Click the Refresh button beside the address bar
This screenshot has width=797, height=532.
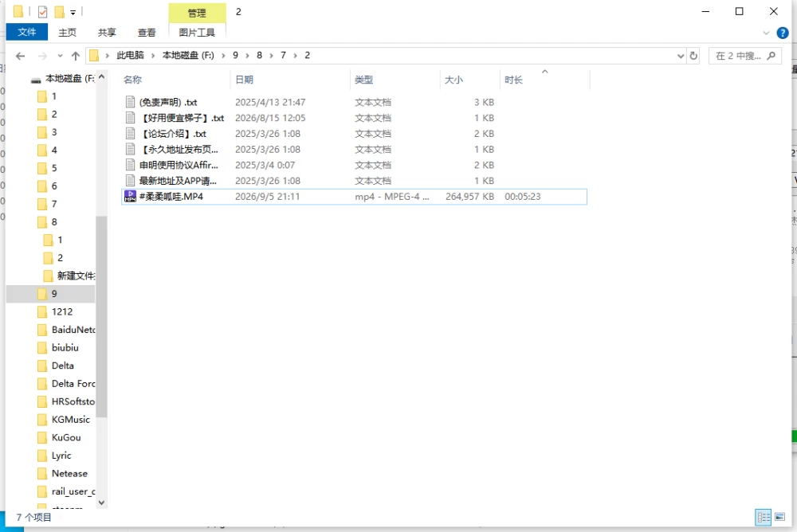pos(694,56)
